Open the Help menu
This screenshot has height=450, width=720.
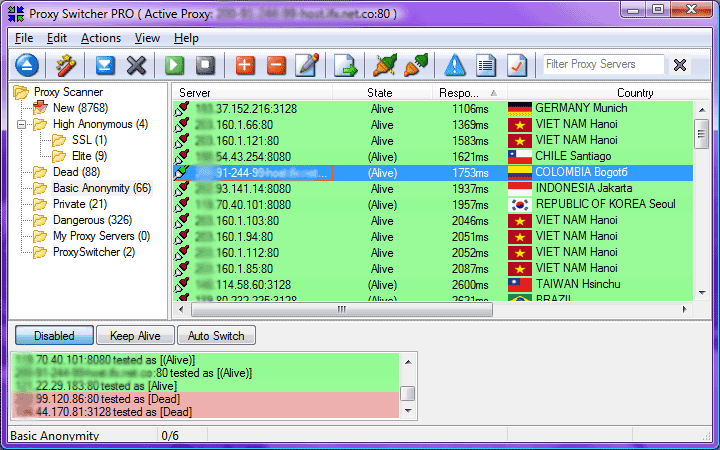[x=186, y=38]
